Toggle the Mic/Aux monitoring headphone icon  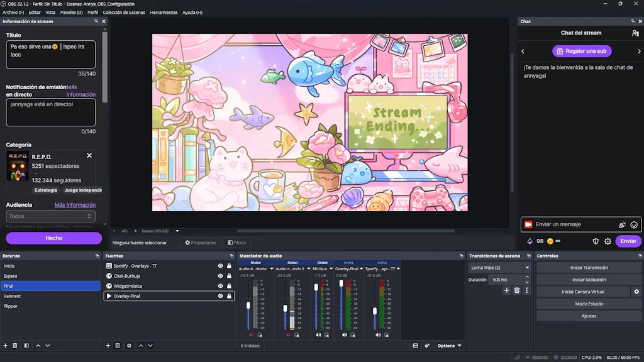(327, 335)
